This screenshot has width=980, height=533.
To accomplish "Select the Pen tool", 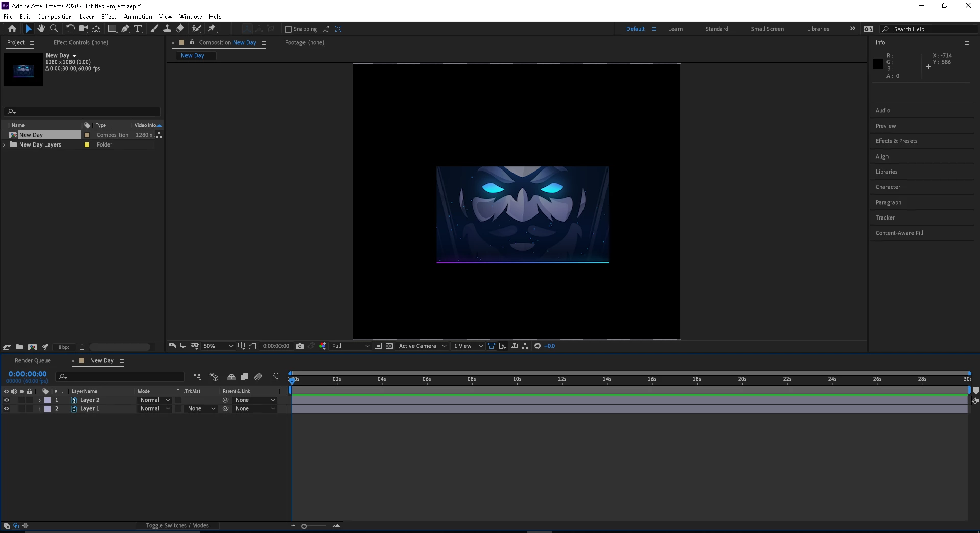I will [x=125, y=29].
